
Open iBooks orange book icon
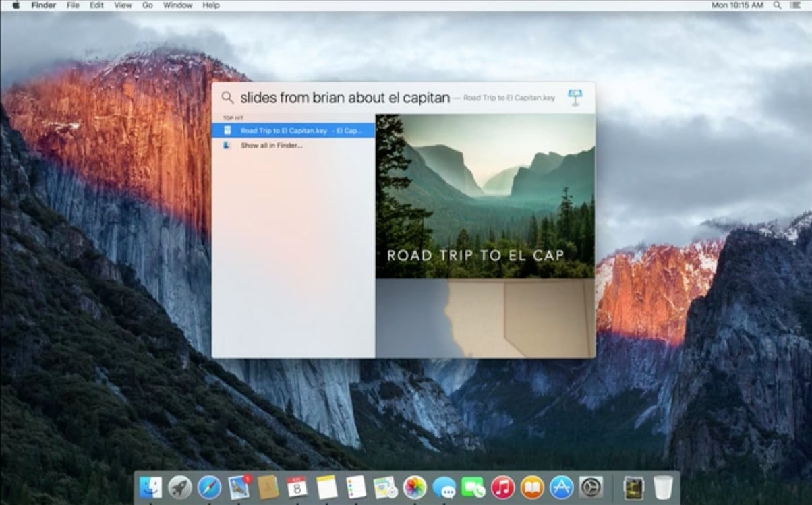[x=532, y=487]
